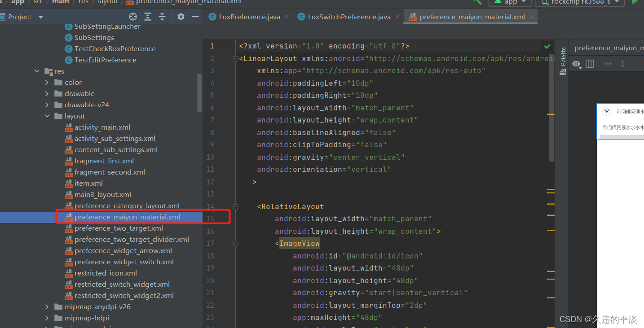This screenshot has height=328, width=644.
Task: Expand the mipmap-anydpi-v26 folder
Action: pos(47,307)
